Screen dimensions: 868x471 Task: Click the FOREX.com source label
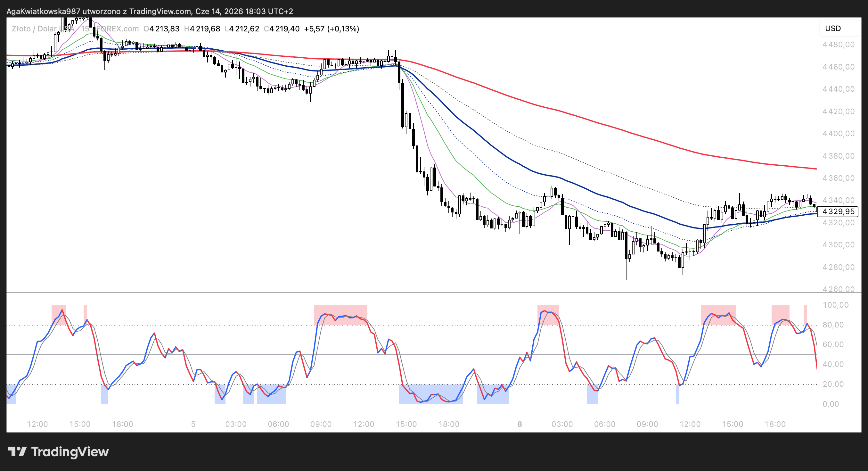click(117, 29)
